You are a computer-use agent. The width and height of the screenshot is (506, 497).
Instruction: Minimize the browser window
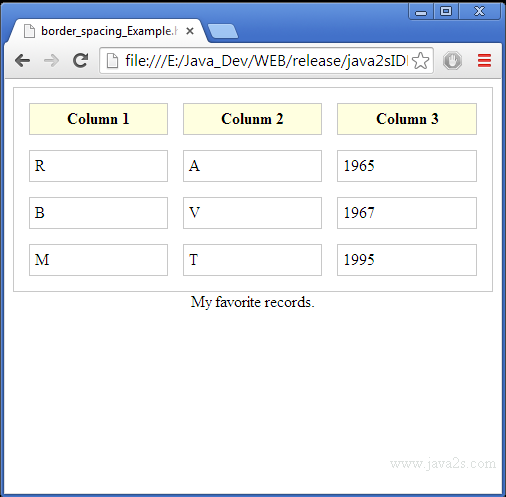[421, 12]
